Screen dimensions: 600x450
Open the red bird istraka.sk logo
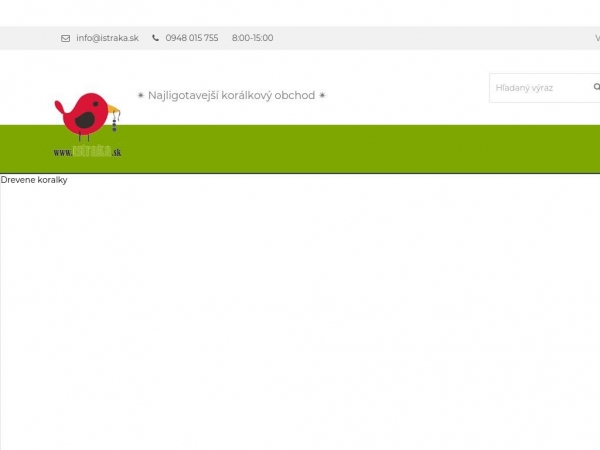point(87,125)
